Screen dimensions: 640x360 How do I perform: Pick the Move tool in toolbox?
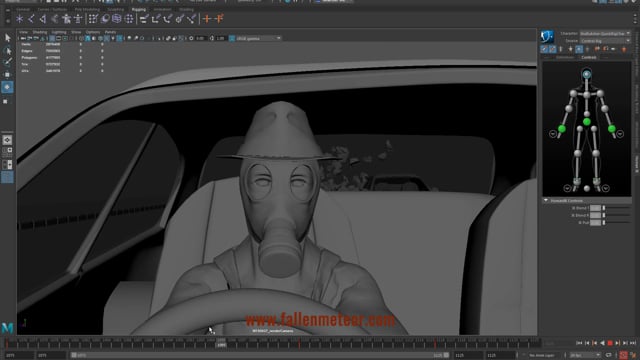coord(7,74)
